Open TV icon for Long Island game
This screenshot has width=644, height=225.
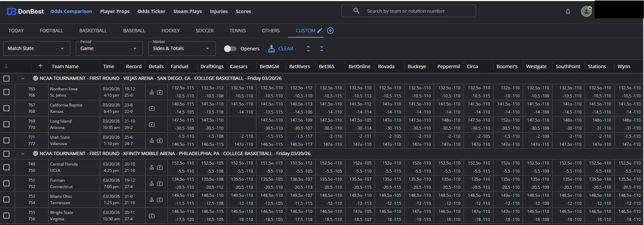[x=152, y=124]
